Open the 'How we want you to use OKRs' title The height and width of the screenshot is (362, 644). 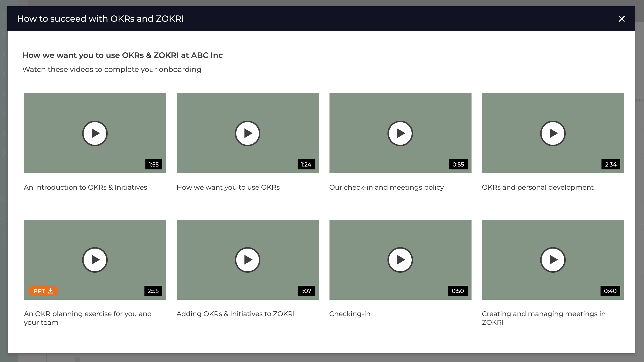(x=228, y=187)
